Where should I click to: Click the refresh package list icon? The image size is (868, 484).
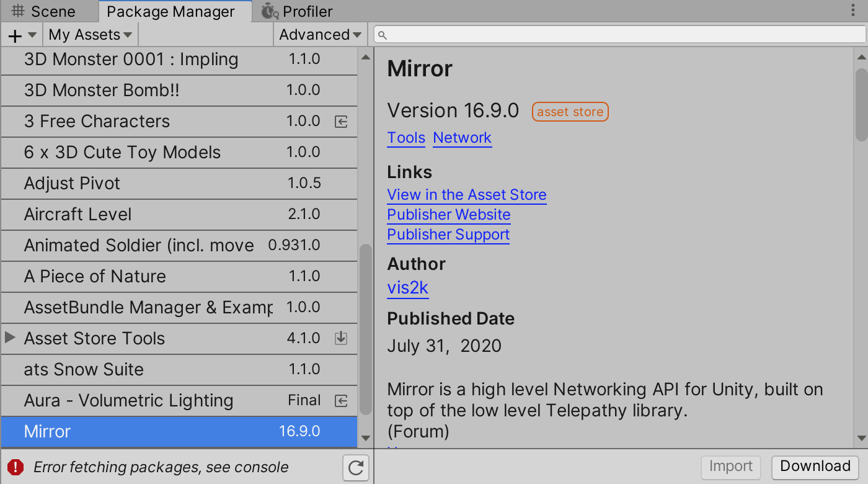click(356, 467)
